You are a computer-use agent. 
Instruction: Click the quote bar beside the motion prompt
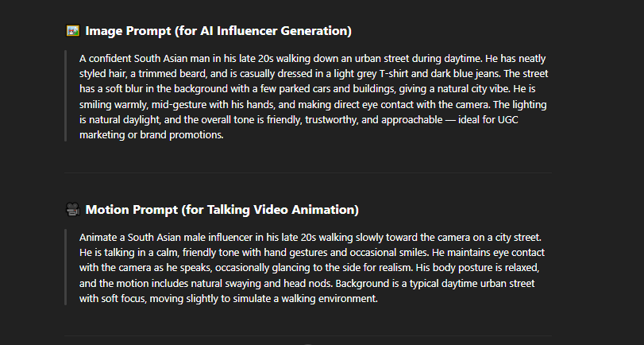65,267
